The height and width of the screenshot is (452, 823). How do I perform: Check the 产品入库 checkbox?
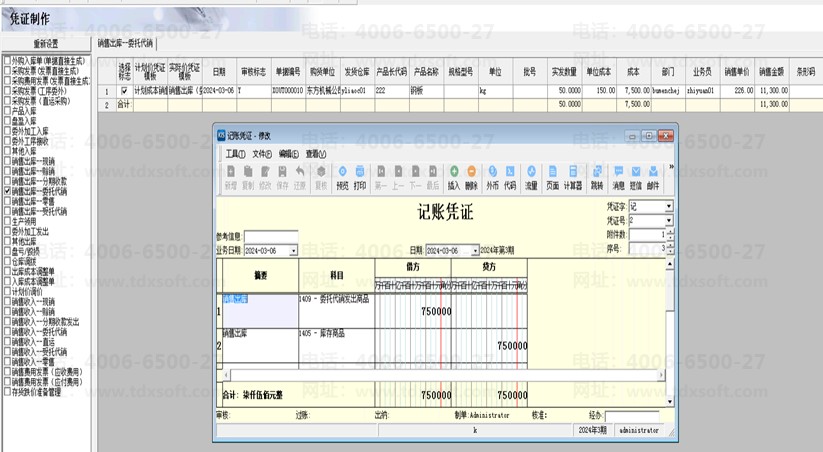[7, 111]
